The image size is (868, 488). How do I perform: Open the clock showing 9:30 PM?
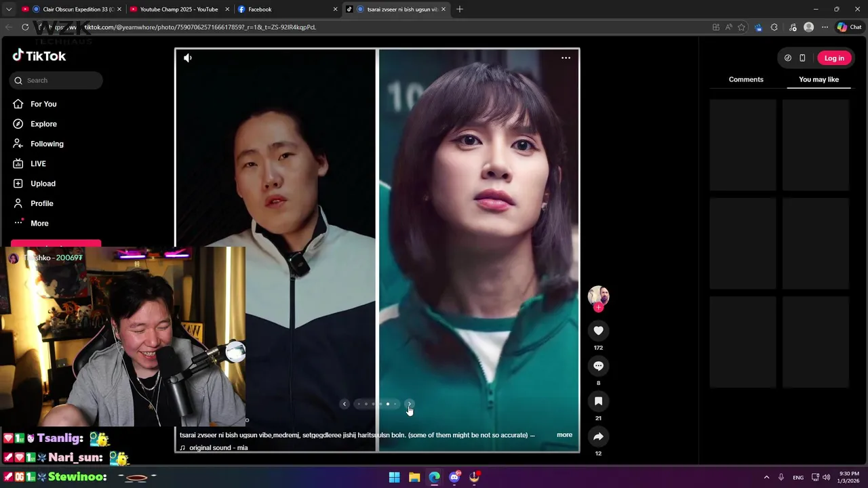[849, 477]
